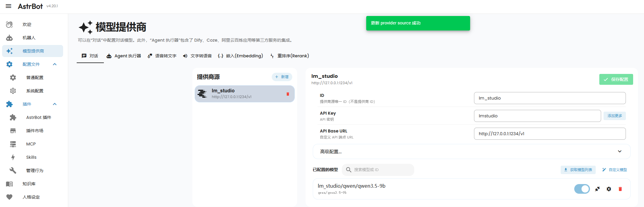Click the 管理行为 wrench icon
The image size is (644, 207).
(13, 170)
